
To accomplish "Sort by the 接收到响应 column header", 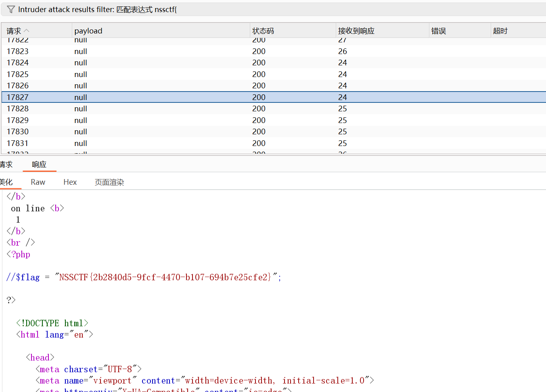I will [382, 31].
